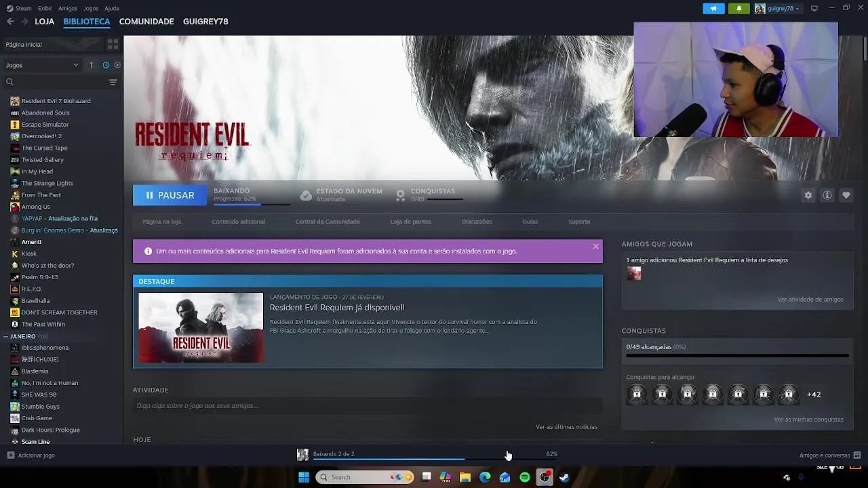This screenshot has width=868, height=488.
Task: Collapse the JANEIRO group in library
Action: [x=5, y=336]
